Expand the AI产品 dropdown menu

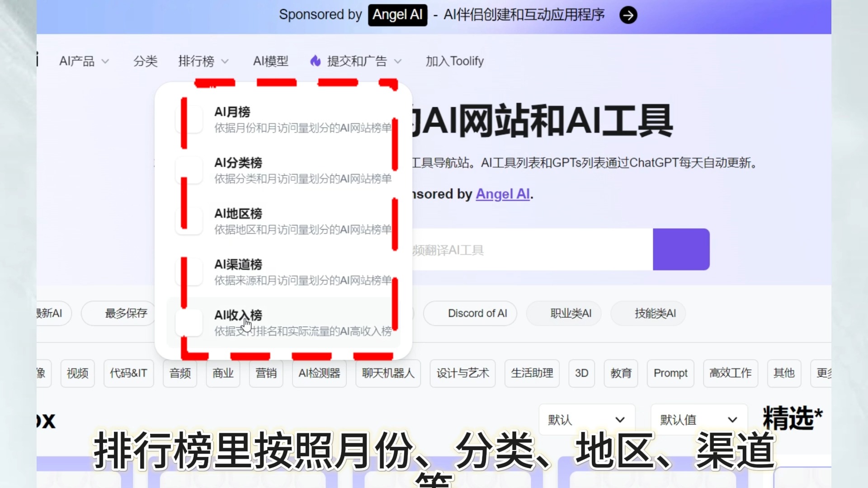(84, 61)
